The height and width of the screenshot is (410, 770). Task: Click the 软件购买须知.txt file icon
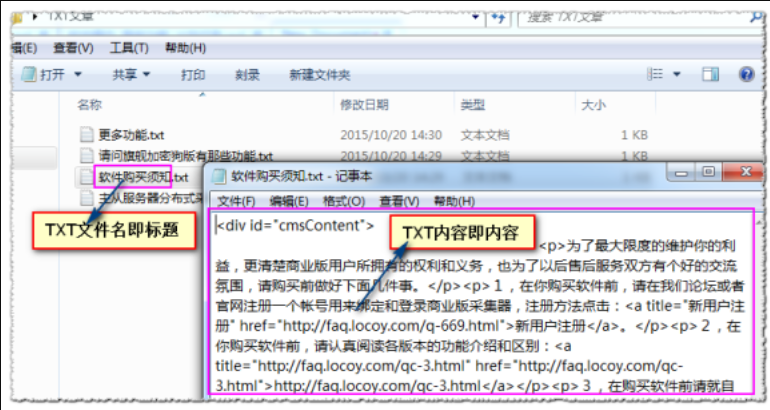87,177
